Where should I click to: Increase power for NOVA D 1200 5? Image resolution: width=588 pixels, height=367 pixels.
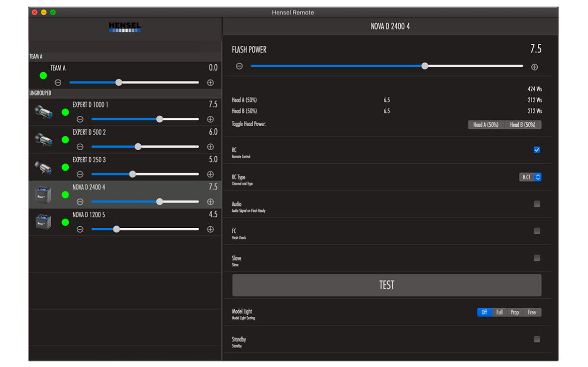click(x=210, y=229)
